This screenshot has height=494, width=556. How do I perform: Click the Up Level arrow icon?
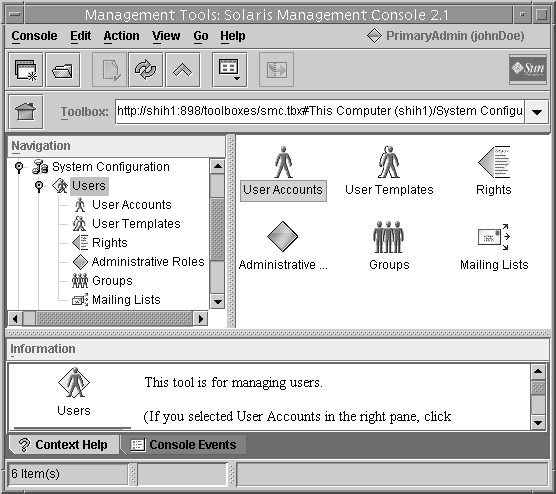click(183, 70)
